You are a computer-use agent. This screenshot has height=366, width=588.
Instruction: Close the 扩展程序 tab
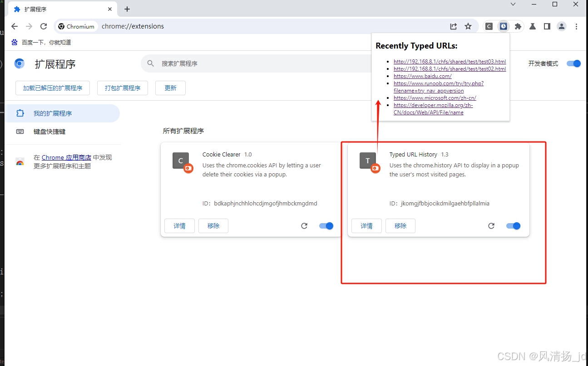pos(110,9)
